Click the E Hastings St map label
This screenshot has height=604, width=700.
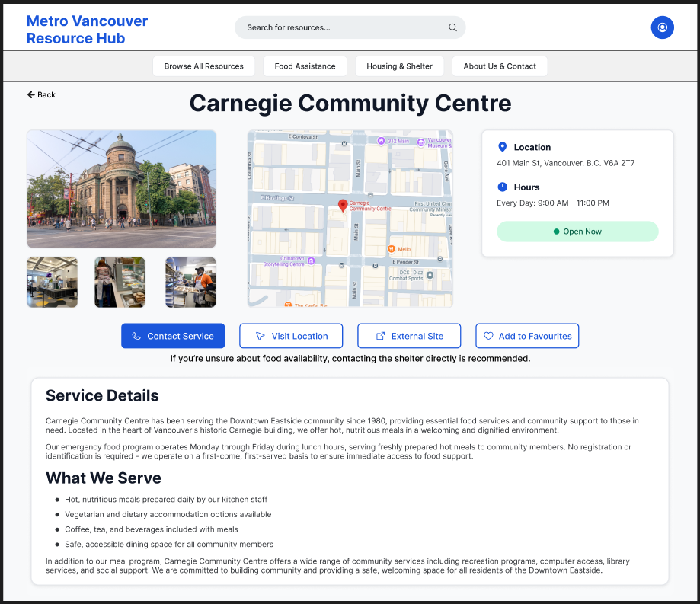click(277, 198)
